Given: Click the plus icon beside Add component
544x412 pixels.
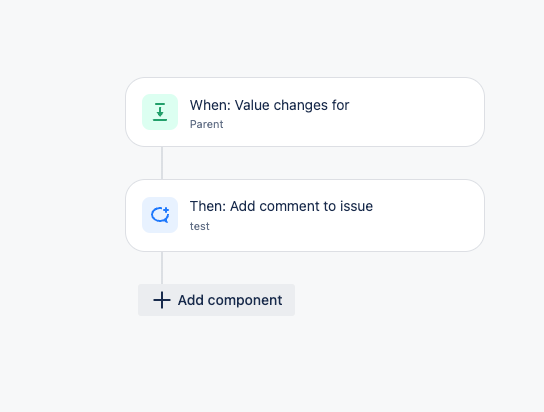Looking at the screenshot, I should coord(162,300).
